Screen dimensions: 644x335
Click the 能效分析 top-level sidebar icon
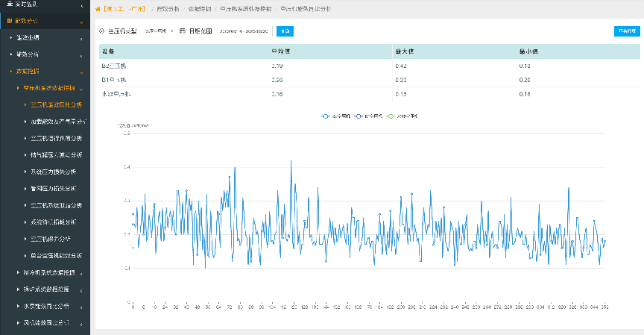[10, 21]
